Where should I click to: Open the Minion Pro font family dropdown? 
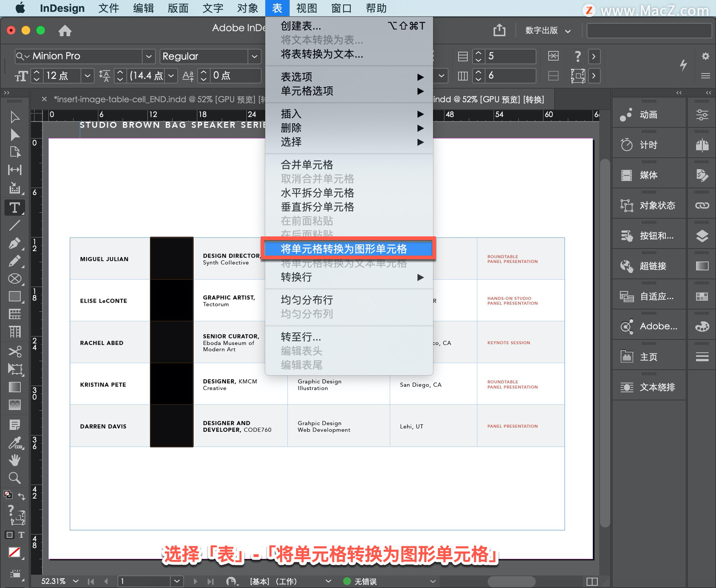coord(149,56)
